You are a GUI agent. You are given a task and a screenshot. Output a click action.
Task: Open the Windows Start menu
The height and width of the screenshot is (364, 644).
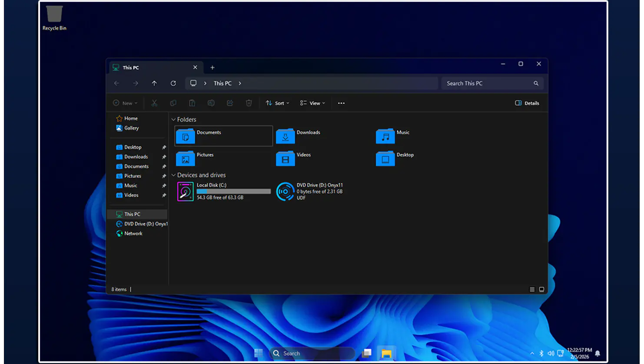[259, 353]
